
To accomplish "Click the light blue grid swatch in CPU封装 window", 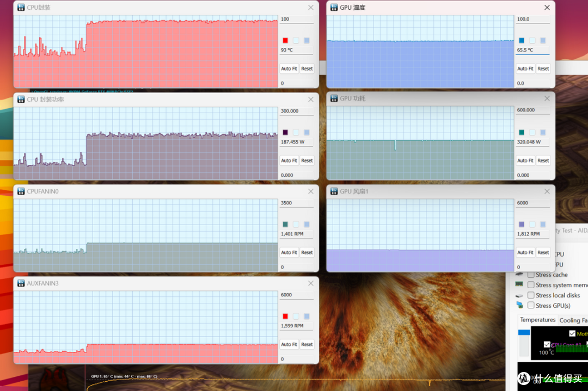I will point(307,40).
